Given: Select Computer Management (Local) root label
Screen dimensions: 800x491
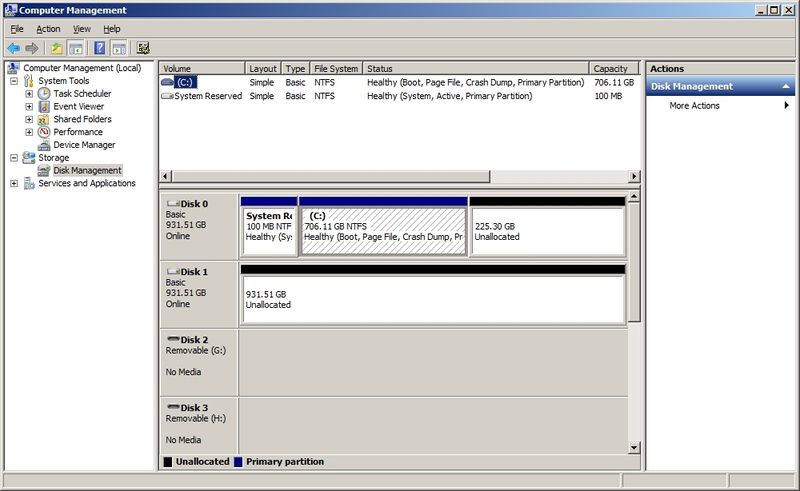Looking at the screenshot, I should click(x=82, y=68).
